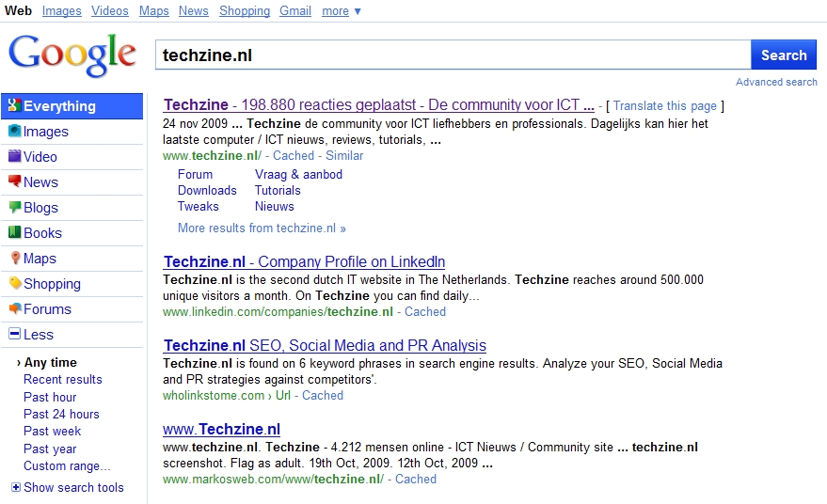Filter results to Past 24 hours
Screen dimensions: 827x504
tap(61, 414)
